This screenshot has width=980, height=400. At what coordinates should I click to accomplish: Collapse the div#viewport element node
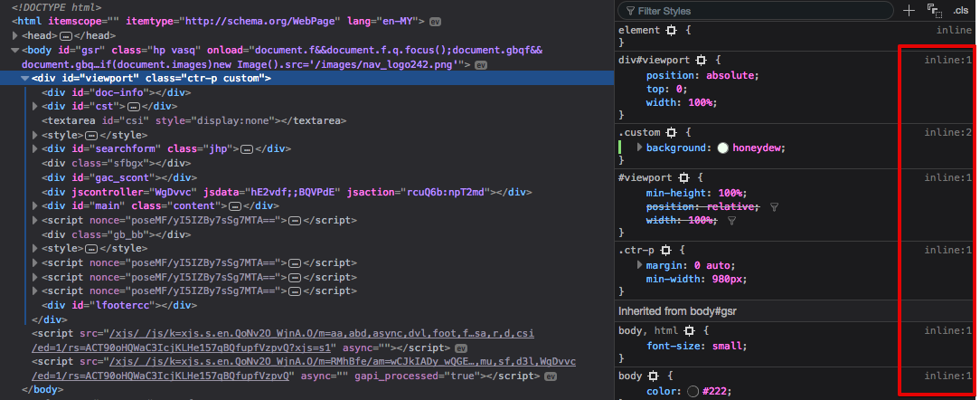click(x=25, y=79)
